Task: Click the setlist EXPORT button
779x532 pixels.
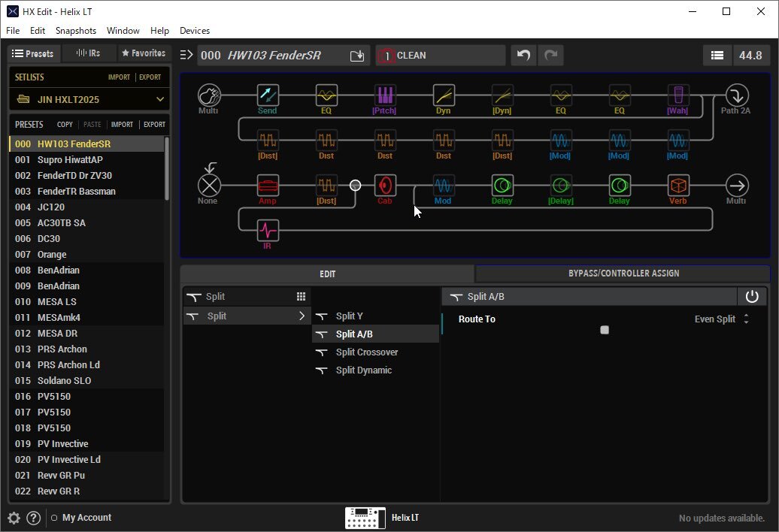Action: [150, 77]
